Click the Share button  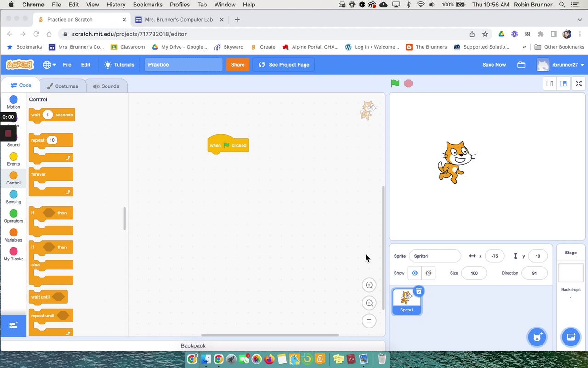[237, 65]
